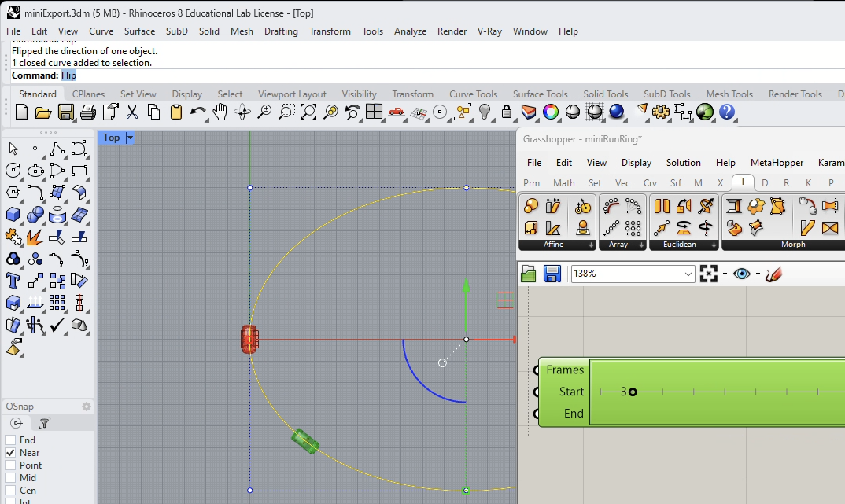Click the New file icon in Standard toolbar
The width and height of the screenshot is (845, 504).
[22, 112]
